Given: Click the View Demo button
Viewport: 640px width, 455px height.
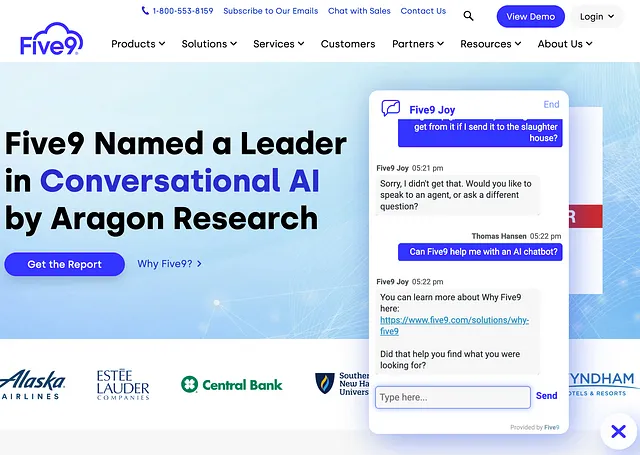Looking at the screenshot, I should click(530, 17).
